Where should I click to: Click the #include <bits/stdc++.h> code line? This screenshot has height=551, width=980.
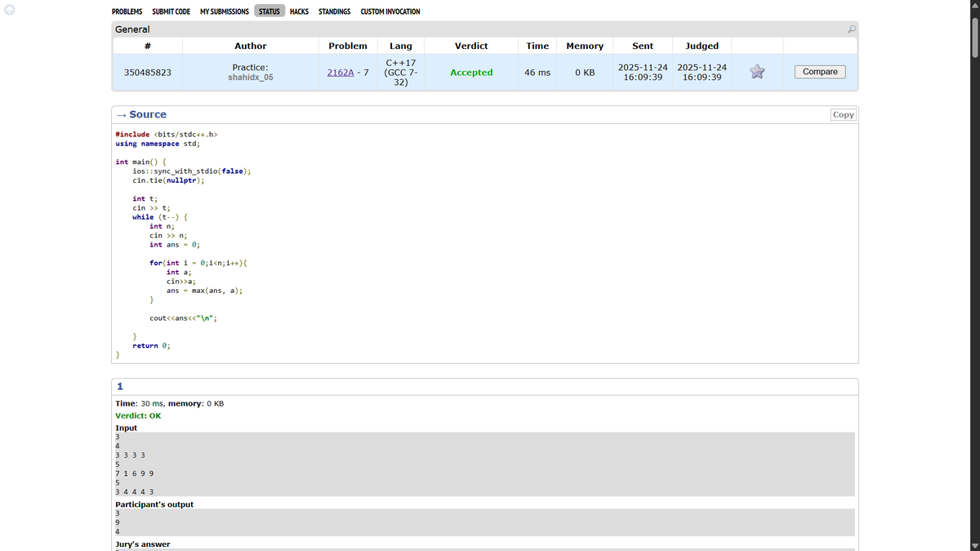[x=167, y=135]
